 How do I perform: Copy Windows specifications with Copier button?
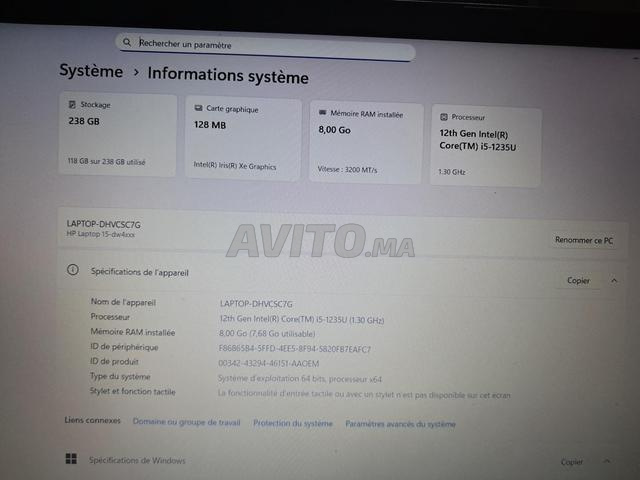coord(571,462)
